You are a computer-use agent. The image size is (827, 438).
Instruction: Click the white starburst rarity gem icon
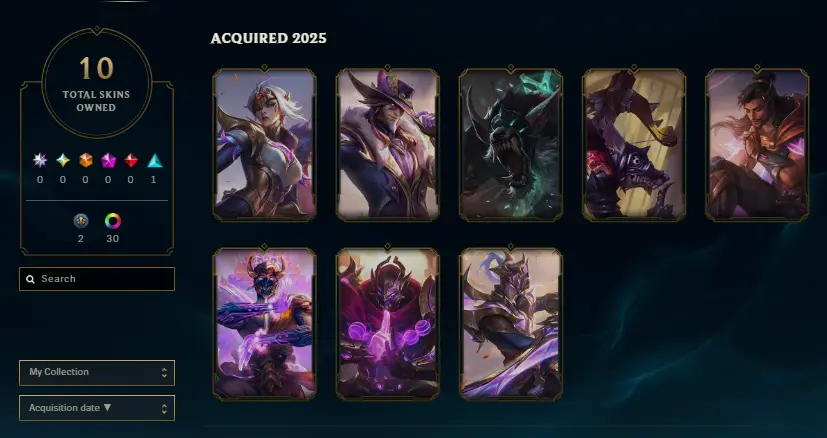(x=40, y=160)
